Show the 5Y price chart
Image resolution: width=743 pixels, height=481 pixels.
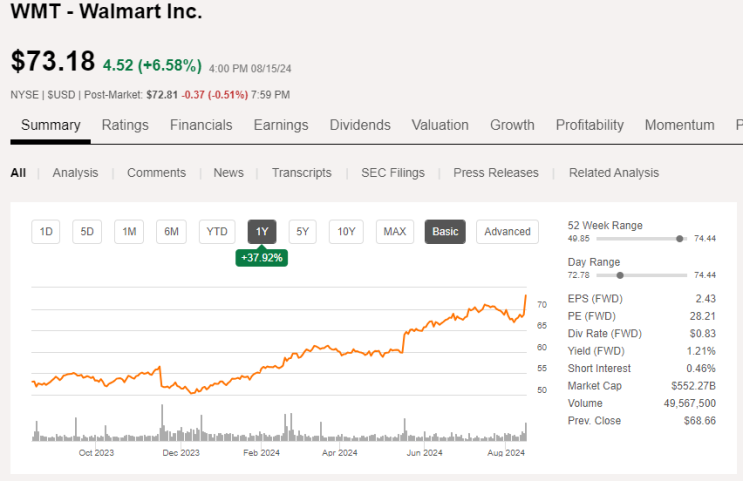pyautogui.click(x=303, y=232)
